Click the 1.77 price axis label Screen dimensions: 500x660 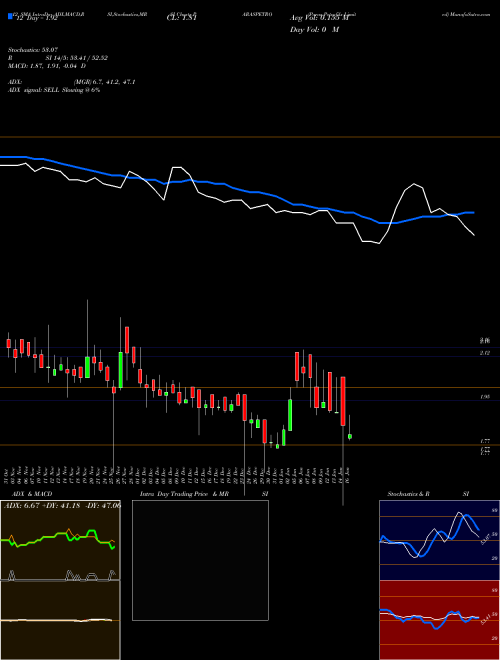pyautogui.click(x=485, y=441)
